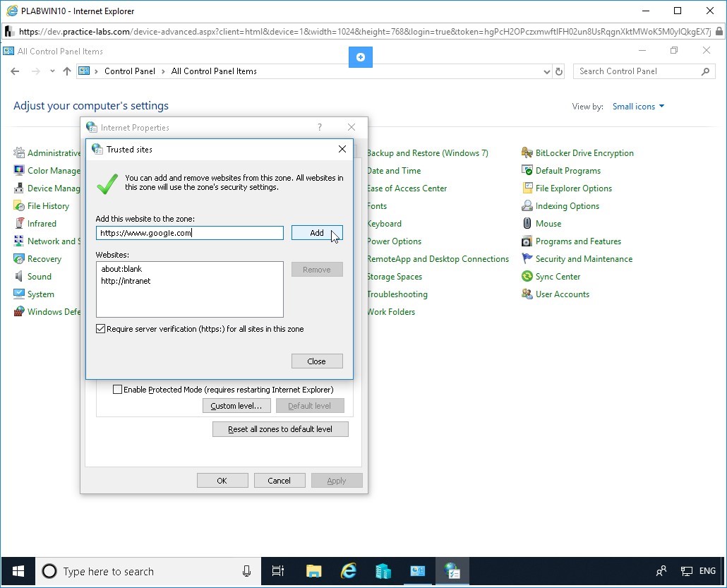The width and height of the screenshot is (727, 588).
Task: Open the Administrative Tools icon
Action: tap(19, 153)
